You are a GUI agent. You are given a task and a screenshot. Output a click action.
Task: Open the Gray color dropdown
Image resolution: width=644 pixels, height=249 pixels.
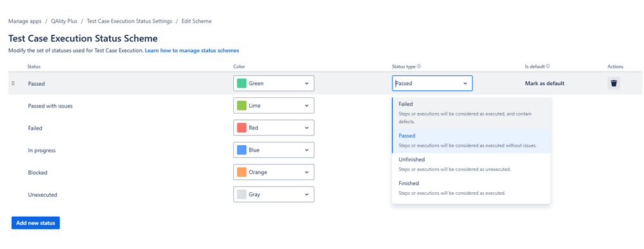coord(273,194)
